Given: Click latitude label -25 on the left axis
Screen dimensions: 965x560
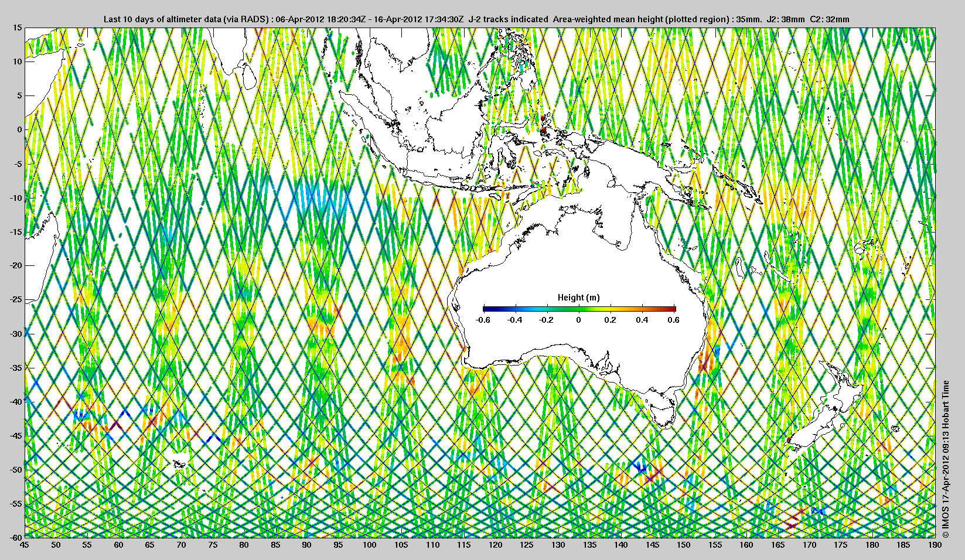Looking at the screenshot, I should tap(16, 299).
